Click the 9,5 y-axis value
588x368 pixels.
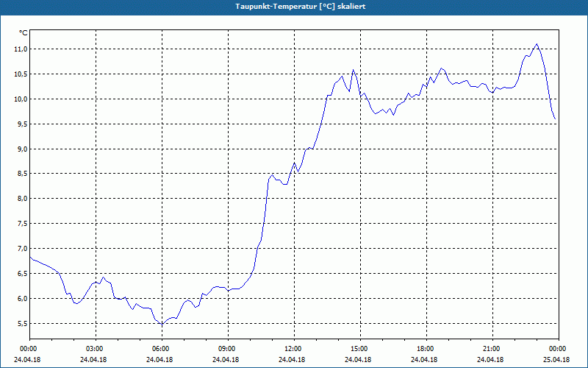[23, 124]
